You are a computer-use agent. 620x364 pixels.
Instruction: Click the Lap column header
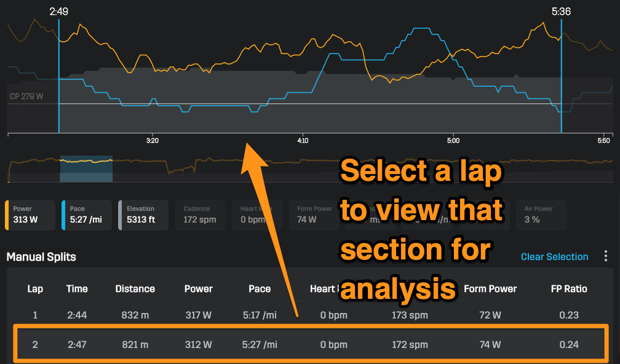35,289
